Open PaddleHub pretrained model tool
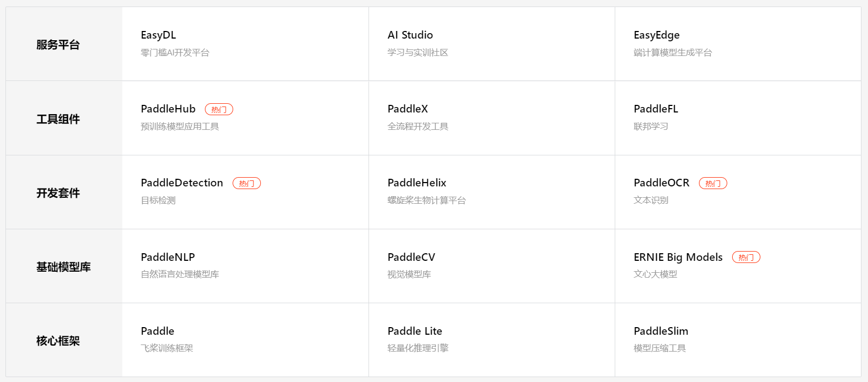The height and width of the screenshot is (382, 868). pyautogui.click(x=168, y=109)
